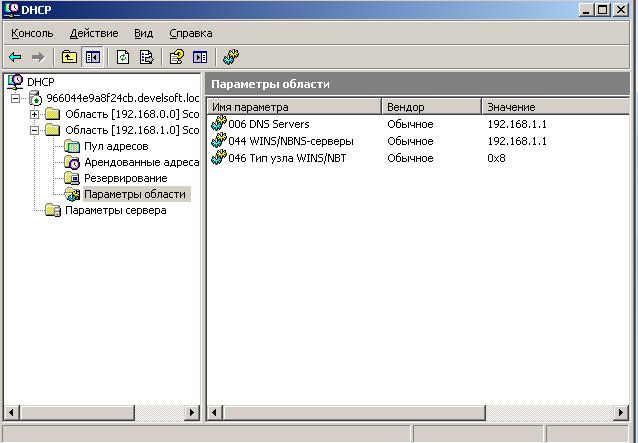Click the server icon for 966044e9a8f24cb.develsoft.loc
The height and width of the screenshot is (443, 638).
point(36,98)
